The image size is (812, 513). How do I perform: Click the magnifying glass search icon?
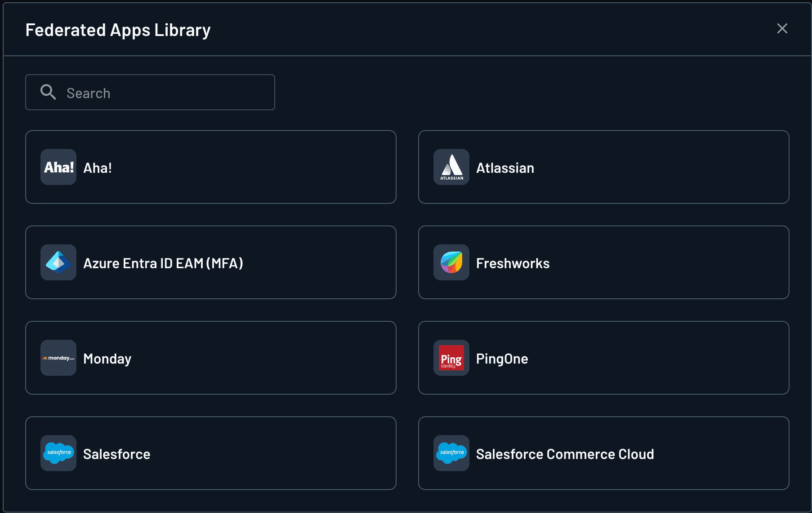coord(48,92)
